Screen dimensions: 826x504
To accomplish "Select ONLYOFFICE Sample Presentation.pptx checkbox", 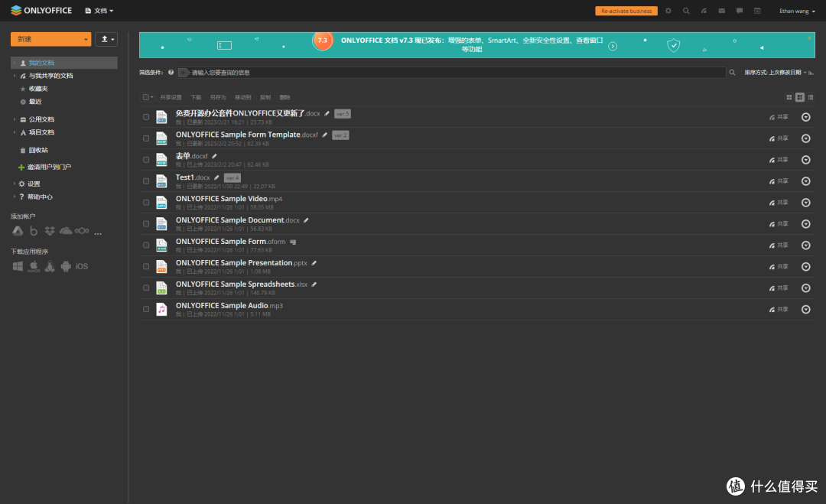I will point(146,266).
